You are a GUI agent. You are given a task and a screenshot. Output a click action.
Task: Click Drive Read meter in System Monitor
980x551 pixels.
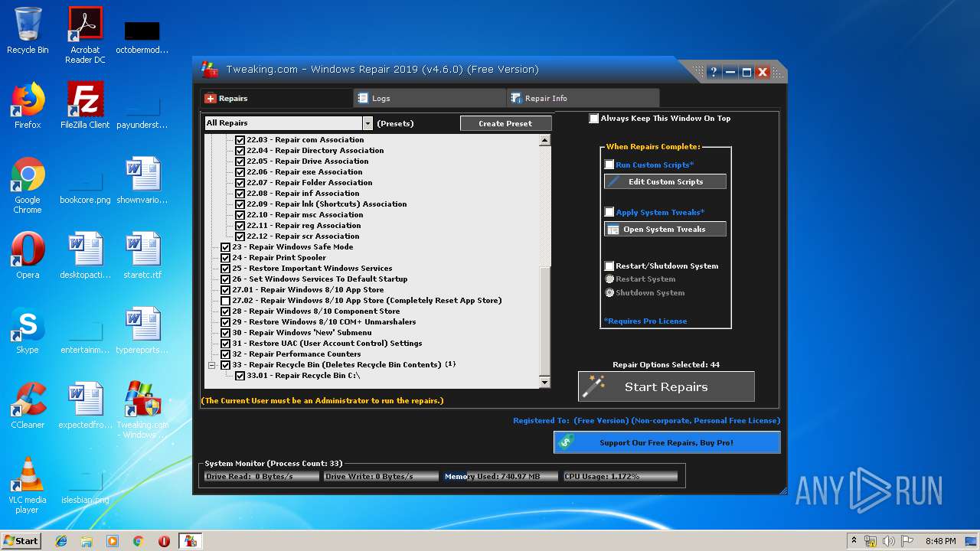261,476
